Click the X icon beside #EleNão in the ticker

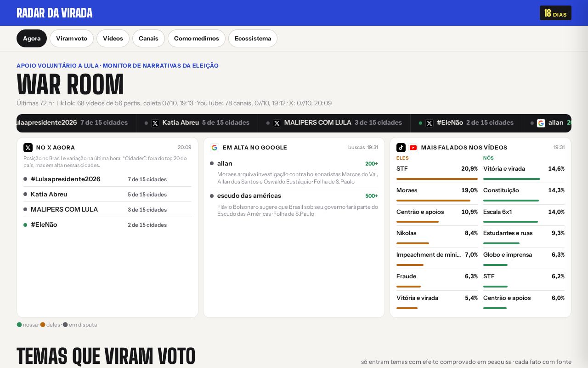tap(430, 123)
